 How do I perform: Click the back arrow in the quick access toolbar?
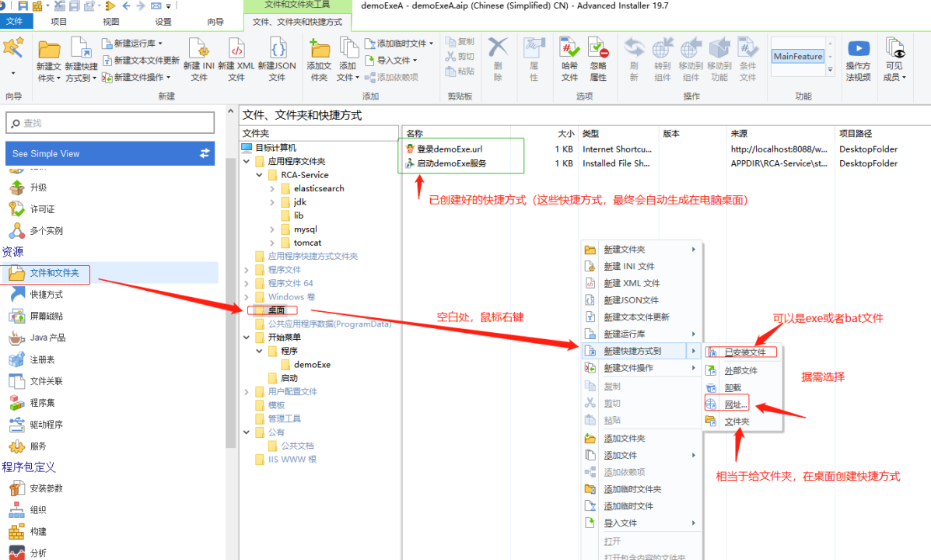coord(126,6)
